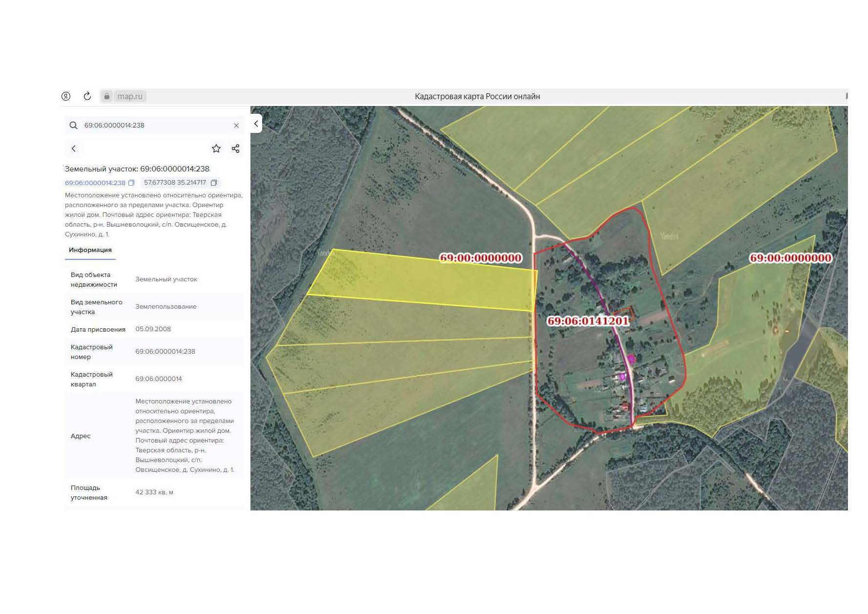Viewport: 868px width, 614px height.
Task: Click search field with 69:06:0000014:238
Action: [x=155, y=126]
